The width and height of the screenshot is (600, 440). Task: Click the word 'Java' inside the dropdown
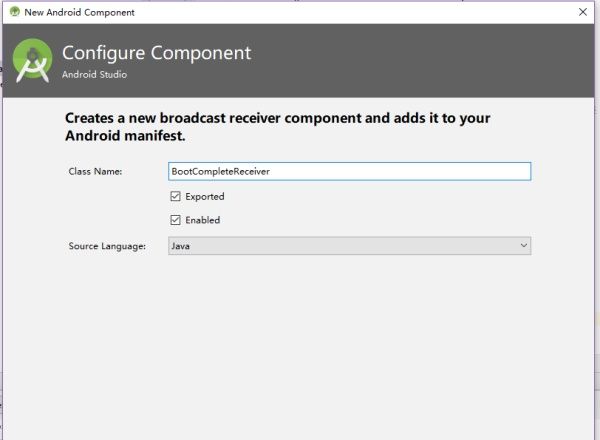point(180,246)
